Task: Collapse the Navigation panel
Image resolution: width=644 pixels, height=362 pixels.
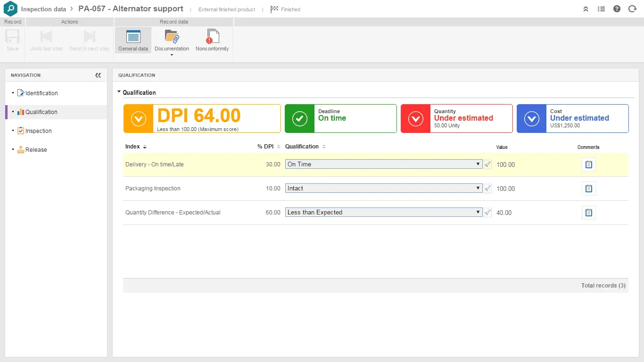Action: click(x=98, y=75)
